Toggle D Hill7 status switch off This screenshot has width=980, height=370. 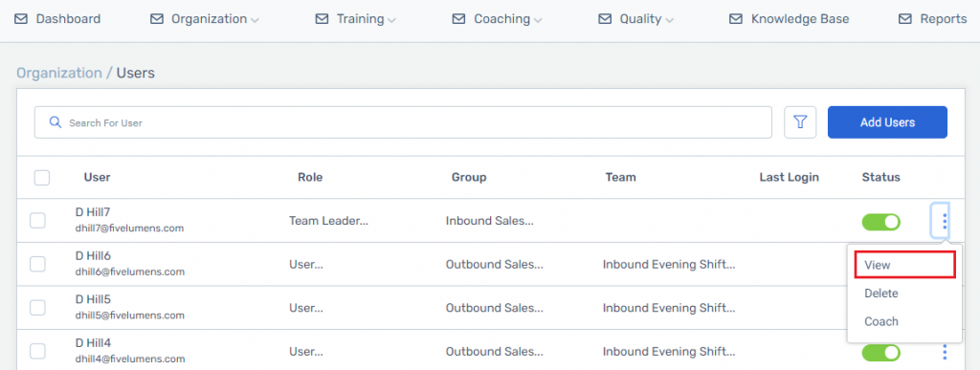point(881,222)
